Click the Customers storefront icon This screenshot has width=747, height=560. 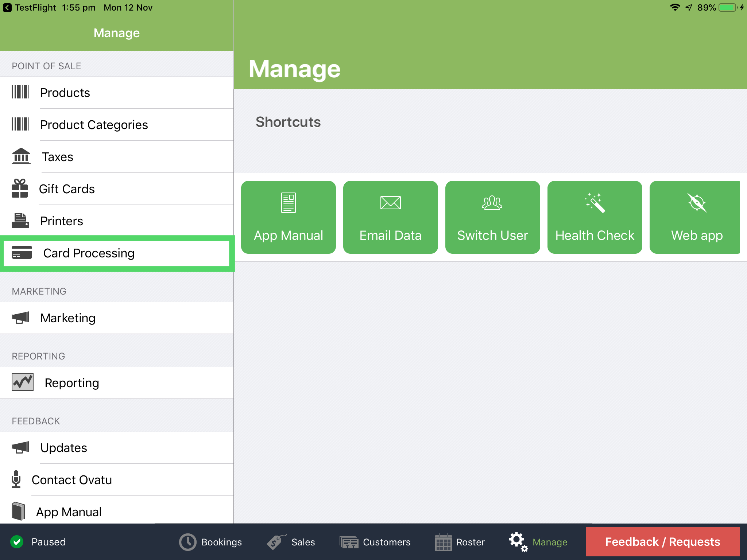click(349, 542)
